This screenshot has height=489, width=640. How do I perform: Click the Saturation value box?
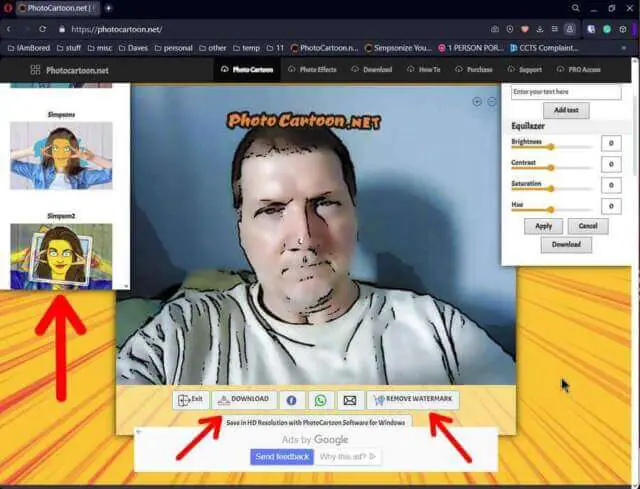(x=611, y=185)
